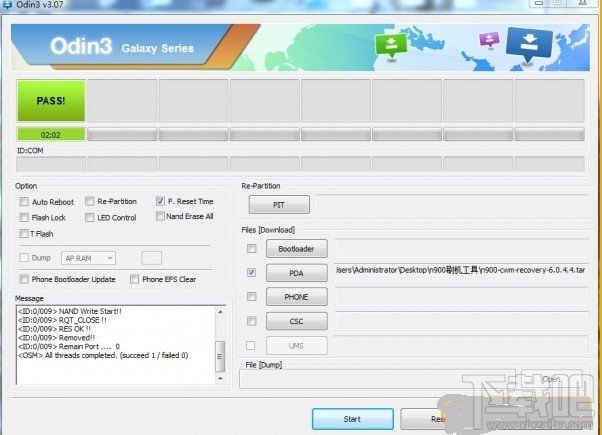Check the Phone Bootloader Update box
Screen dimensions: 602x435
point(24,279)
